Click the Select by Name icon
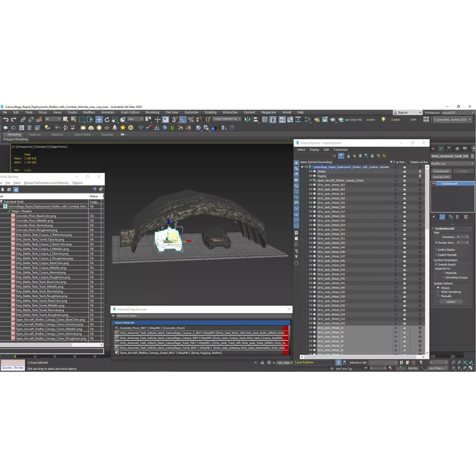The image size is (476, 476). pos(74,119)
